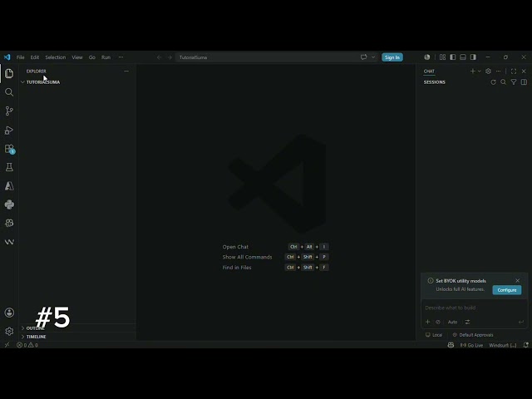Open the Local session target selector
The height and width of the screenshot is (399, 532).
point(434,335)
